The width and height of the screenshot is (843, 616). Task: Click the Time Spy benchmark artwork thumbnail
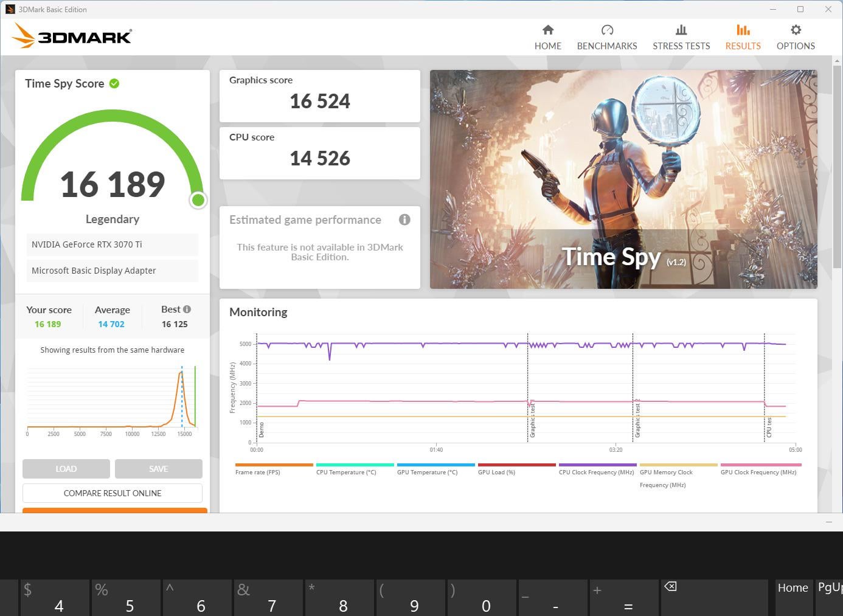[623, 179]
